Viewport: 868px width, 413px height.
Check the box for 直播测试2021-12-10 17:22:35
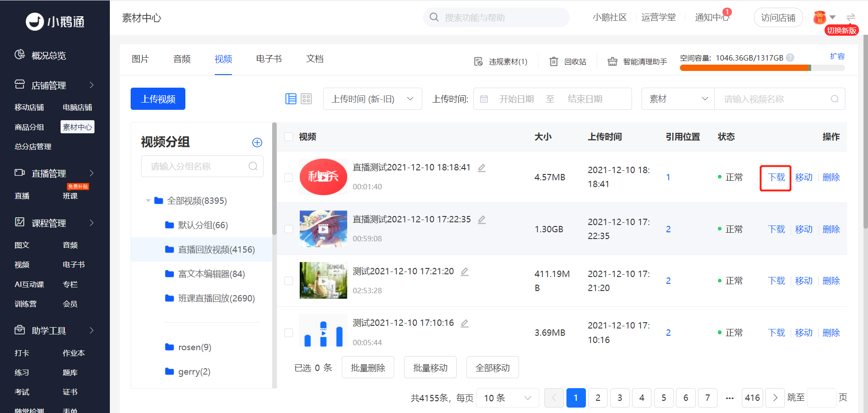click(x=288, y=229)
